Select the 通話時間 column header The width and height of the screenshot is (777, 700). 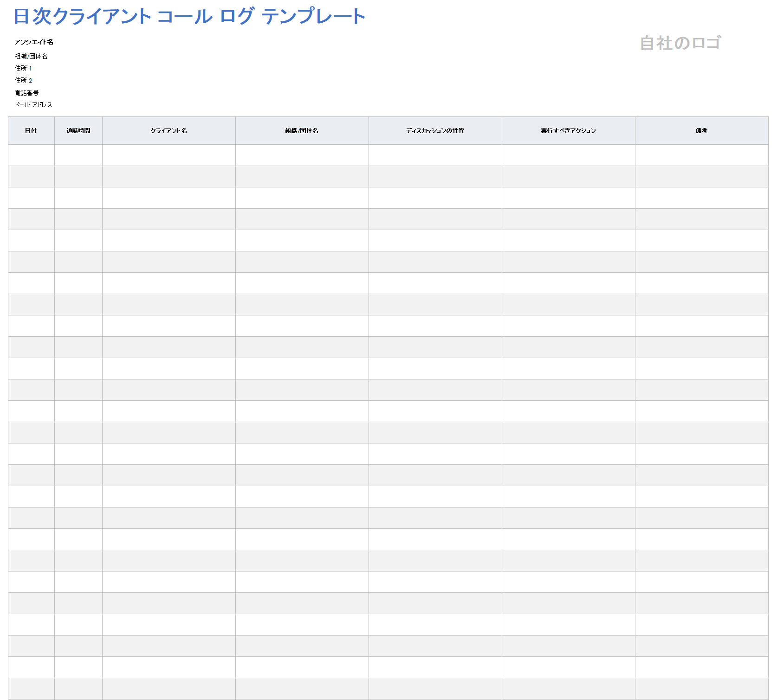pos(78,131)
